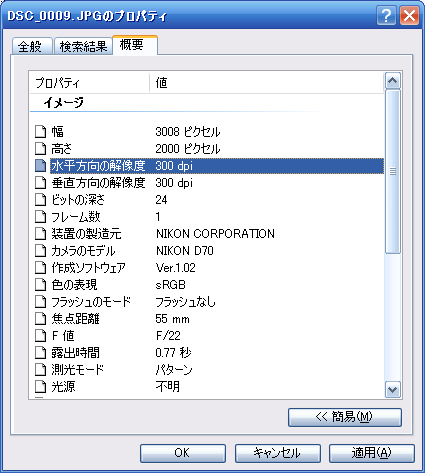Click the page icon beside F 値
Screen dimensions: 425x473
40,336
